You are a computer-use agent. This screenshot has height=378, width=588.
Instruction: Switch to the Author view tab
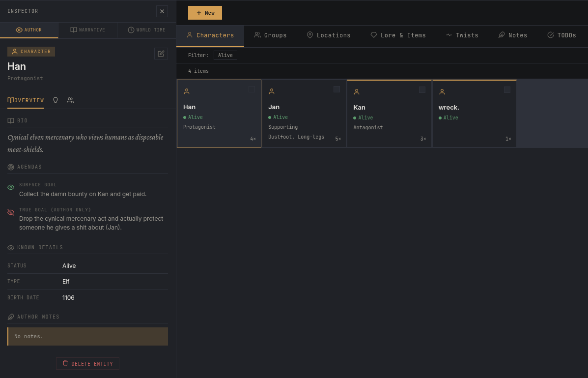pyautogui.click(x=29, y=30)
